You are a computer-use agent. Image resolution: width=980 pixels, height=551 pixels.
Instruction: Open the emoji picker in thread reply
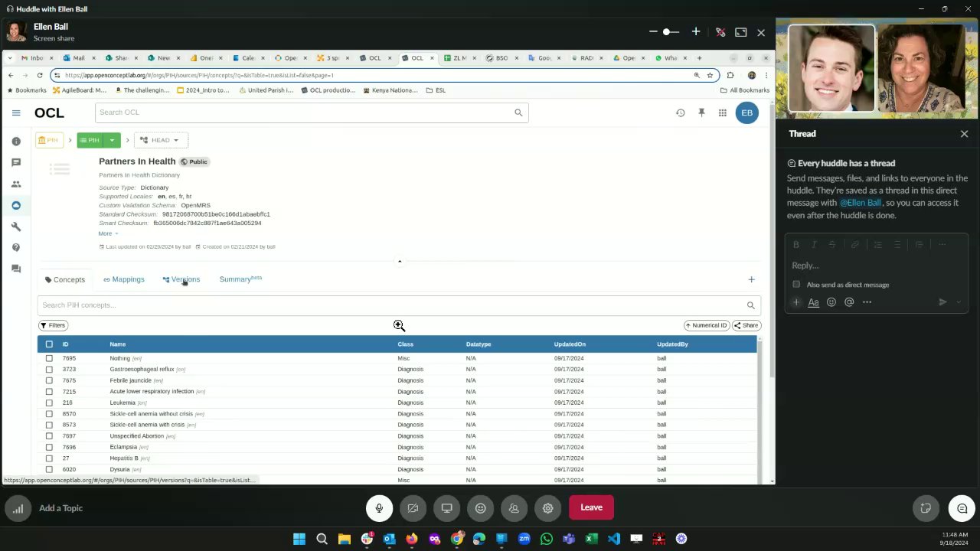[831, 302]
